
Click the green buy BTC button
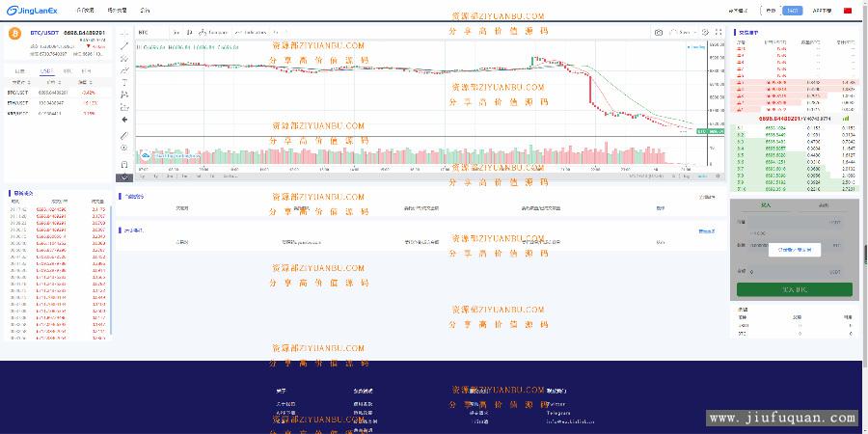tap(795, 289)
